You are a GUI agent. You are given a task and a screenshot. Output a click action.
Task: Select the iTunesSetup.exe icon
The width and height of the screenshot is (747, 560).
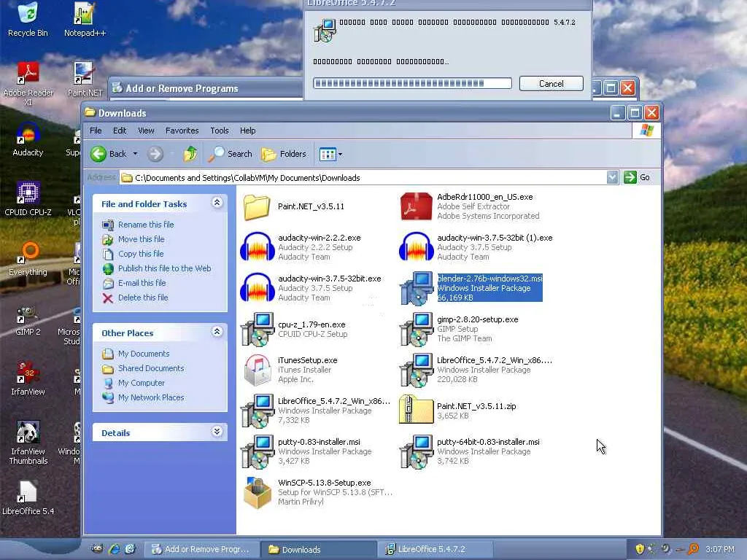tap(257, 370)
